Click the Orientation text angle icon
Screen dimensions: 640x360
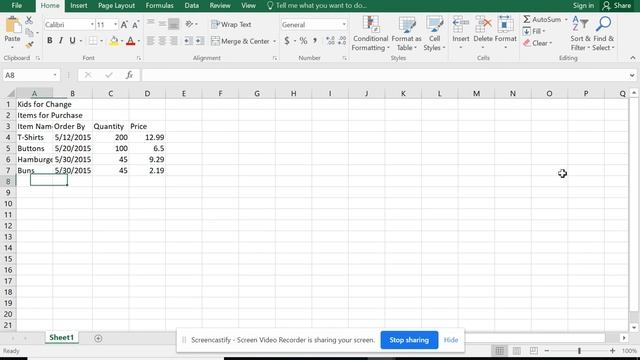[189, 24]
